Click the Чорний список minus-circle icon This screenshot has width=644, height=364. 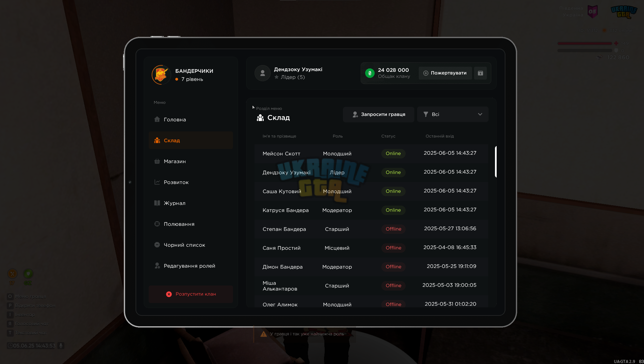coord(157,245)
